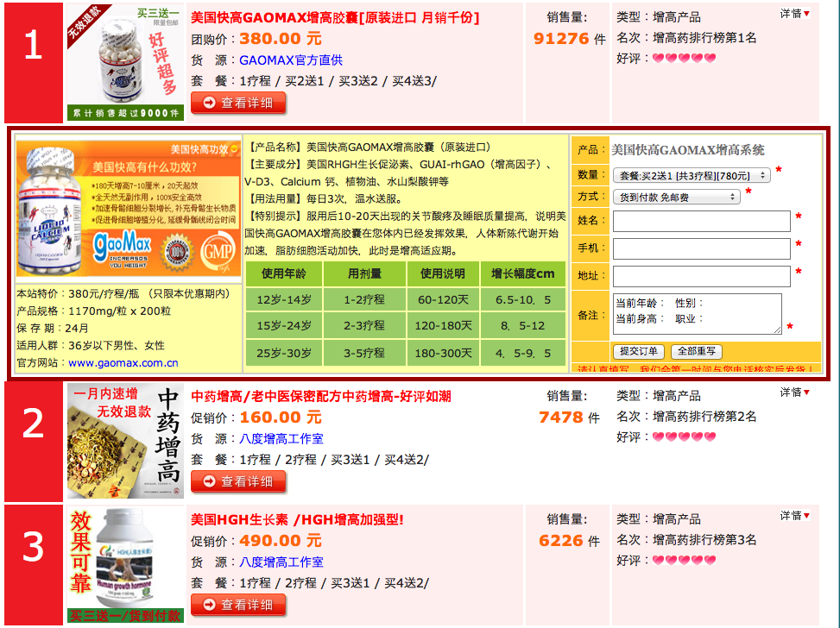Click table cell 2-3疗程

(x=364, y=325)
